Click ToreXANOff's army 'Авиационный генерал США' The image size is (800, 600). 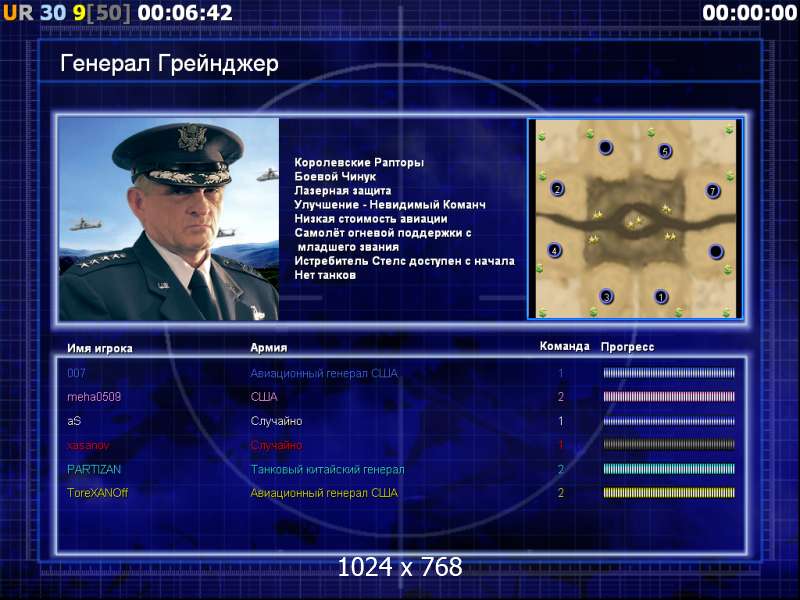tap(324, 493)
